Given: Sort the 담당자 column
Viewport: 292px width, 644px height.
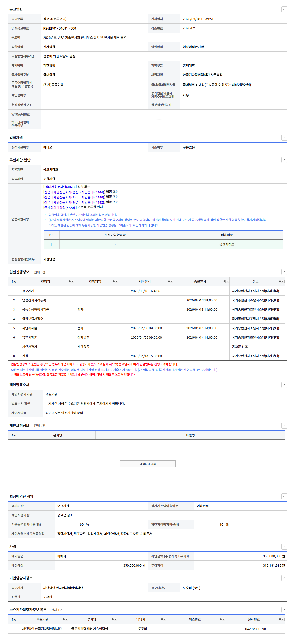Looking at the screenshot, I should point(162,619).
